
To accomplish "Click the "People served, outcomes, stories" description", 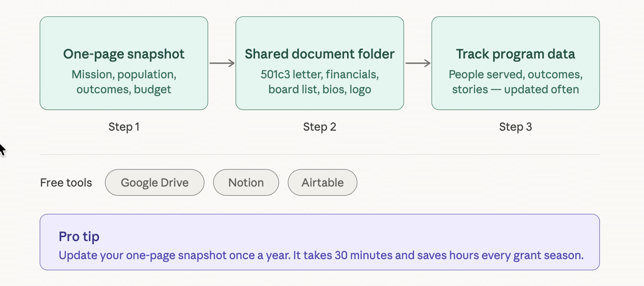I will pyautogui.click(x=515, y=82).
